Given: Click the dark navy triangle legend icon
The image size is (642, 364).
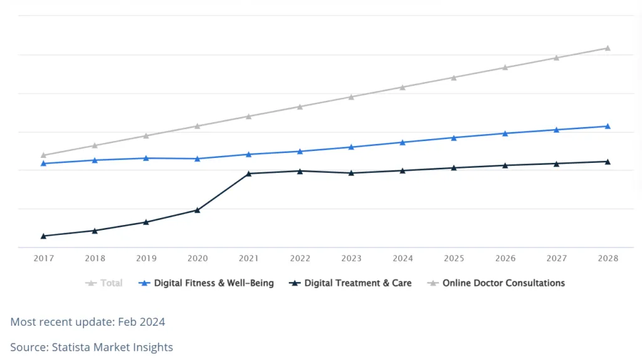Looking at the screenshot, I should click(x=294, y=283).
